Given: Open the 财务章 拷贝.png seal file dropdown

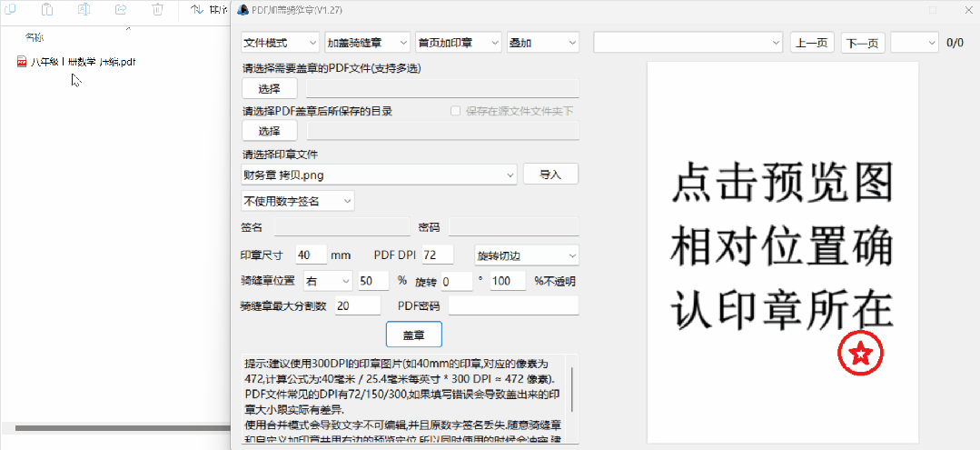Looking at the screenshot, I should 379,175.
